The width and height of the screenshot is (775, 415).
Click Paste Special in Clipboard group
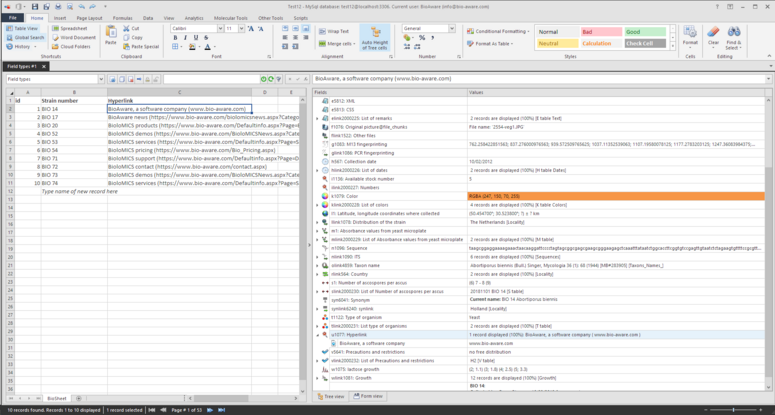pyautogui.click(x=141, y=46)
